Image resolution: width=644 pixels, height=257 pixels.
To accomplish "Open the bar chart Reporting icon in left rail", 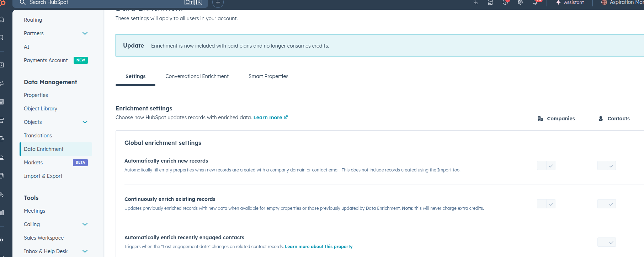I will [x=2, y=213].
